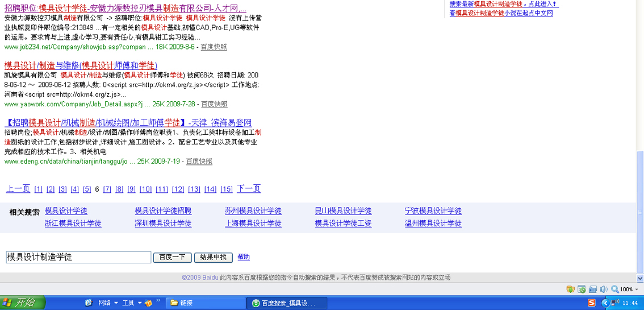Open 百度快照 for the edeng.cn result
This screenshot has height=310, width=644.
point(199,161)
